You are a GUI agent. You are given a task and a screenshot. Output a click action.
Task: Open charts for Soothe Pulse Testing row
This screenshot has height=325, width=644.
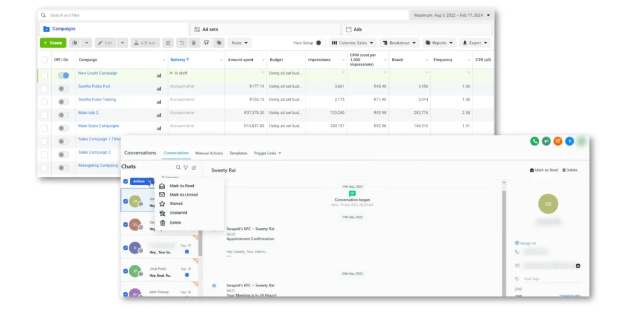point(159,102)
